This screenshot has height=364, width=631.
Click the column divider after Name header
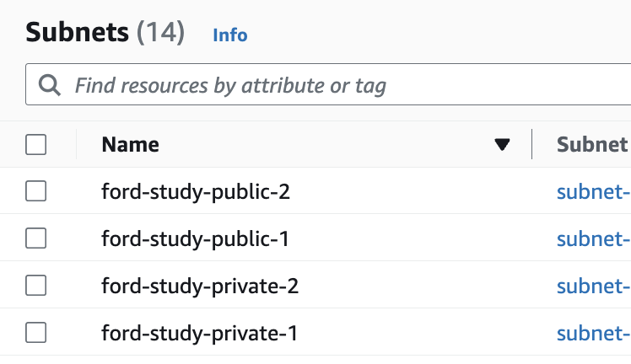[x=532, y=144]
